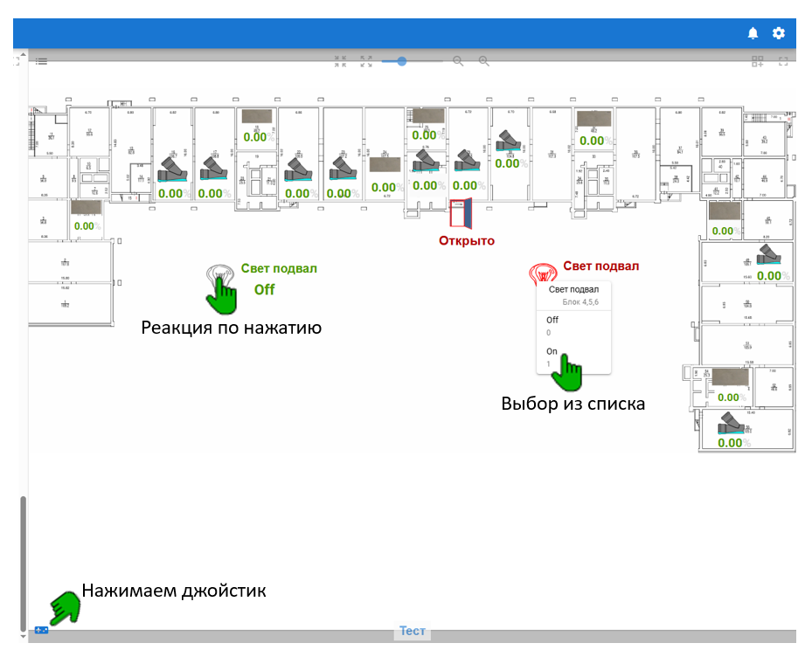
Task: Click the Блок 4,5,6 popup header
Action: [x=573, y=296]
